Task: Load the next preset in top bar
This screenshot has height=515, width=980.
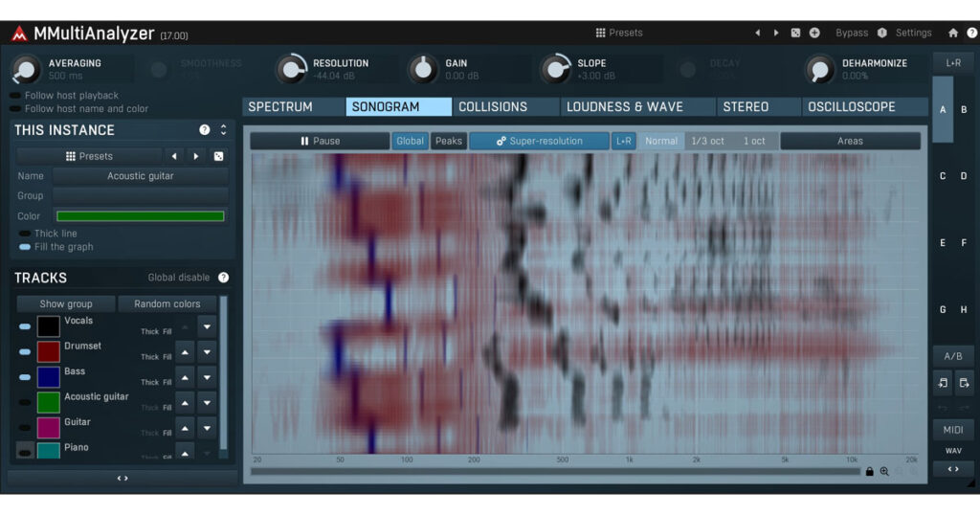Action: [x=776, y=33]
